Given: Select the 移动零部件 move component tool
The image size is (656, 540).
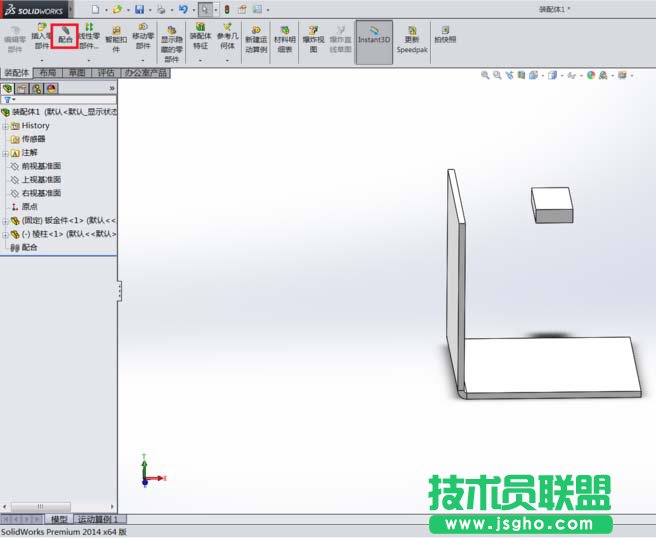Looking at the screenshot, I should point(143,36).
